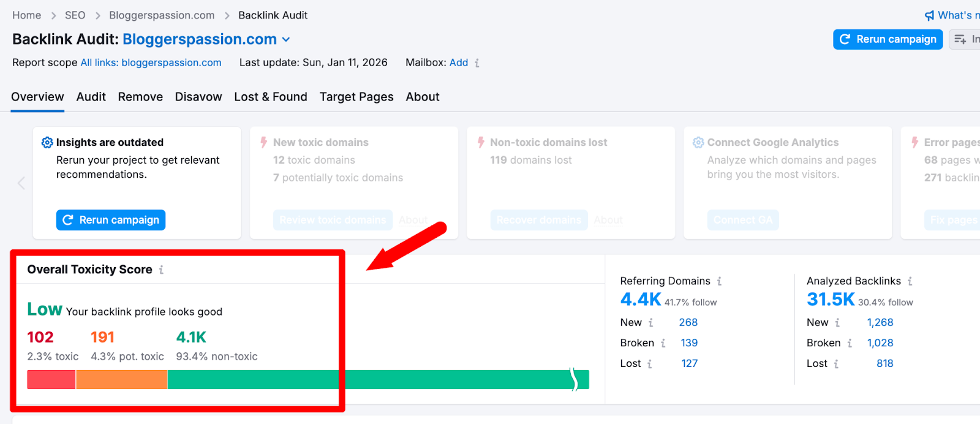
Task: Click the What's new megaphone icon
Action: pos(929,15)
